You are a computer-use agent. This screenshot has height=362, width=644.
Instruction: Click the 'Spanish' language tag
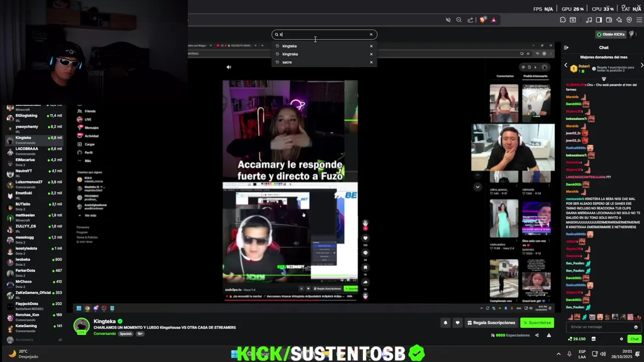coord(126,334)
